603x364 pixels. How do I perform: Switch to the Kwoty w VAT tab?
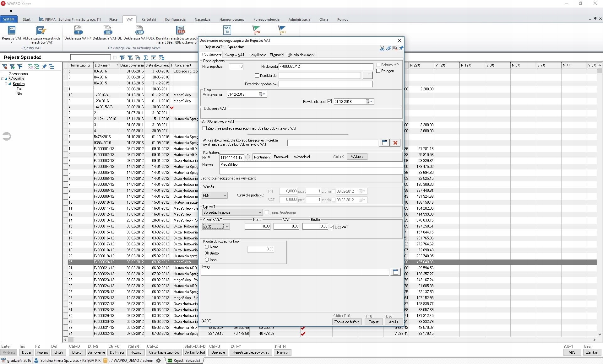[x=234, y=55]
